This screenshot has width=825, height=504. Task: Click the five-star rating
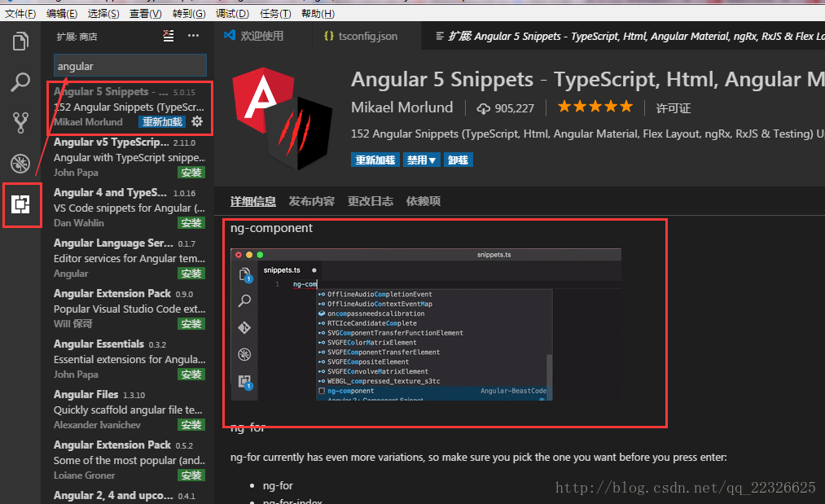(x=595, y=107)
